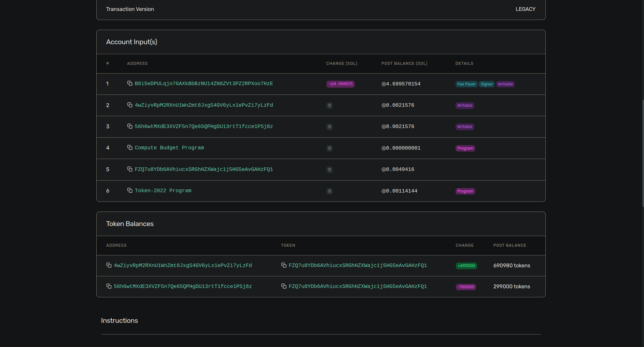Open account 4wZiyvRpM2 link in Account Inputs
This screenshot has width=644, height=347.
204,105
